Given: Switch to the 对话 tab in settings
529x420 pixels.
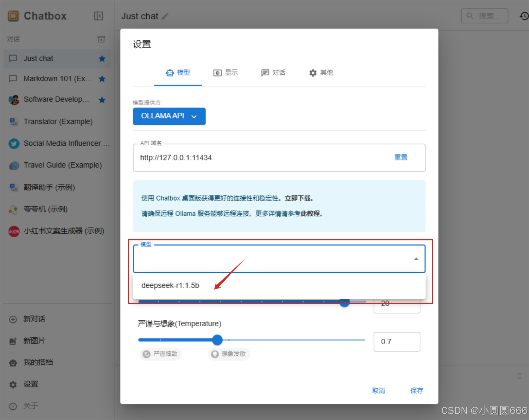Looking at the screenshot, I should (x=273, y=73).
